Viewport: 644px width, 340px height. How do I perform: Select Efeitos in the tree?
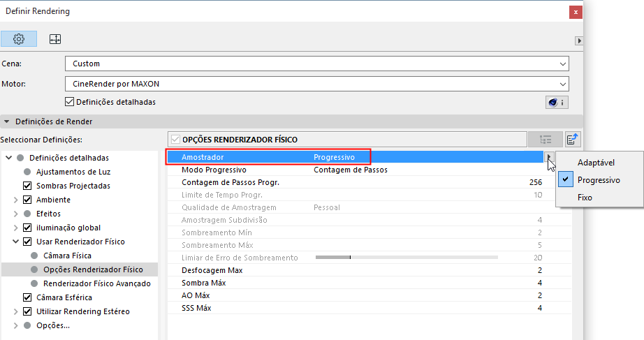(48, 214)
